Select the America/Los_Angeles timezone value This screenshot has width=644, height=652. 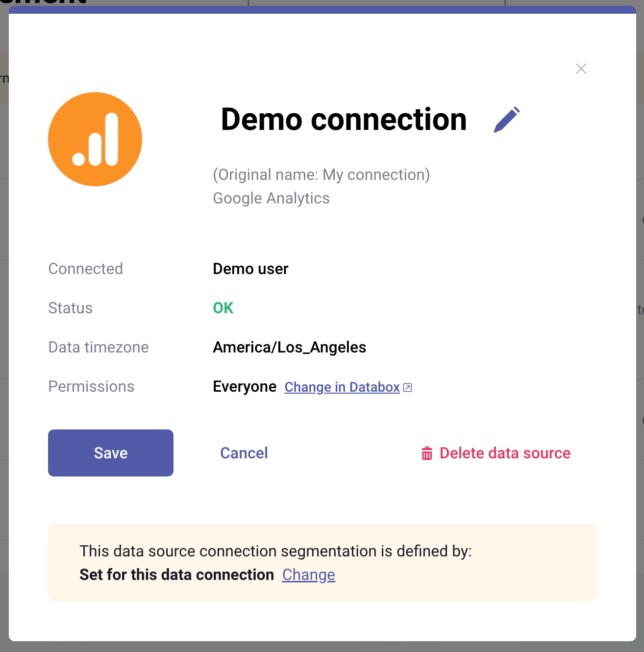click(x=289, y=347)
